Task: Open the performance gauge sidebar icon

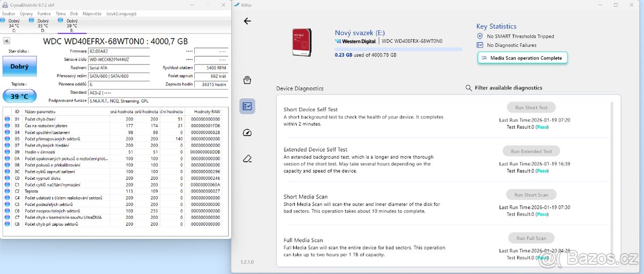Action: tap(247, 132)
